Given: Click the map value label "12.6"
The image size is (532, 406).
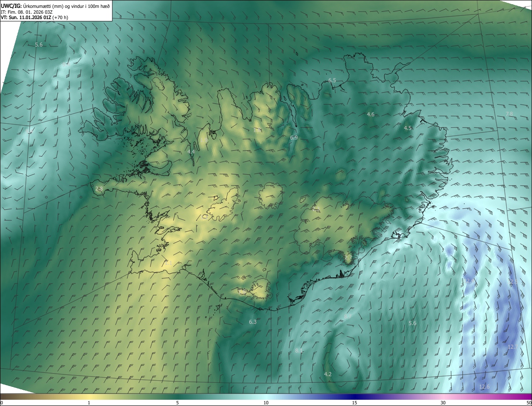Looking at the screenshot, I should pyautogui.click(x=484, y=386).
